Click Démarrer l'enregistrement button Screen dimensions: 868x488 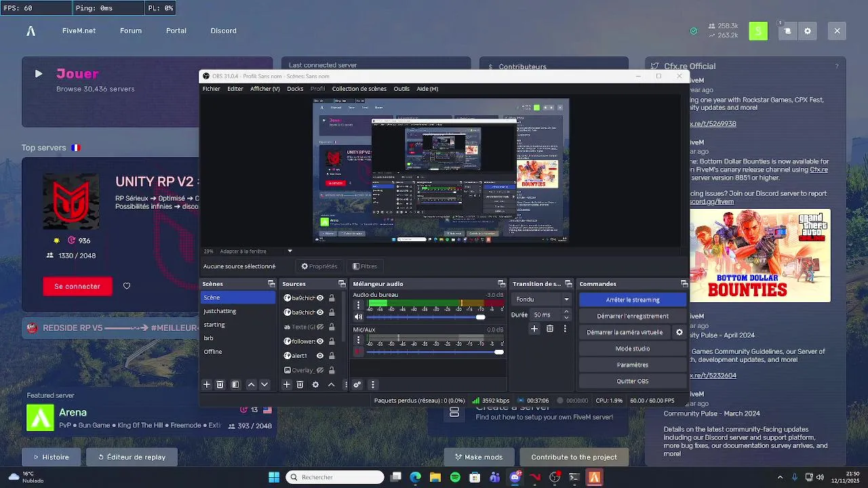[633, 316]
